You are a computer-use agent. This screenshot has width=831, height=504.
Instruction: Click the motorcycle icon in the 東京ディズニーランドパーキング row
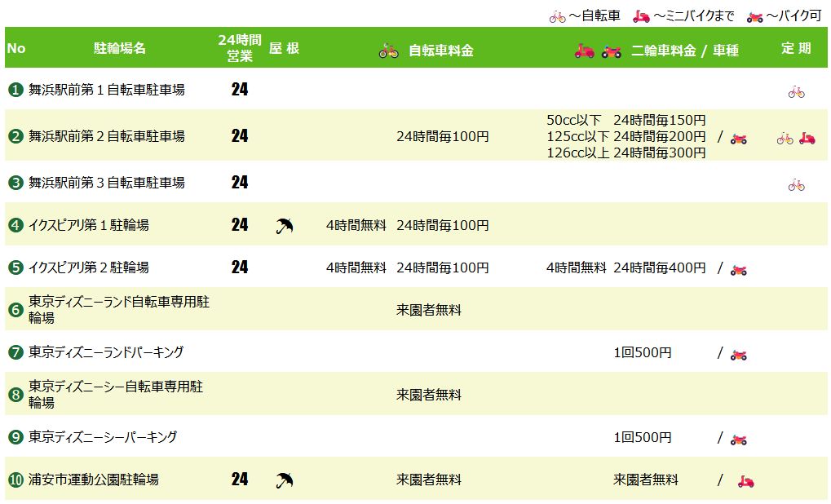pyautogui.click(x=739, y=354)
